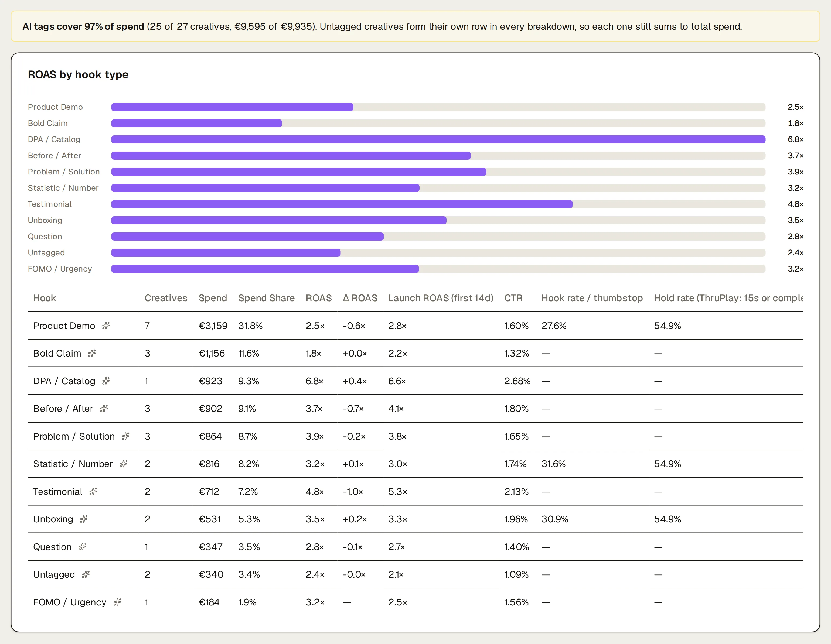Click the Untagged CTR value 1.09%
The height and width of the screenshot is (644, 831).
(x=516, y=574)
